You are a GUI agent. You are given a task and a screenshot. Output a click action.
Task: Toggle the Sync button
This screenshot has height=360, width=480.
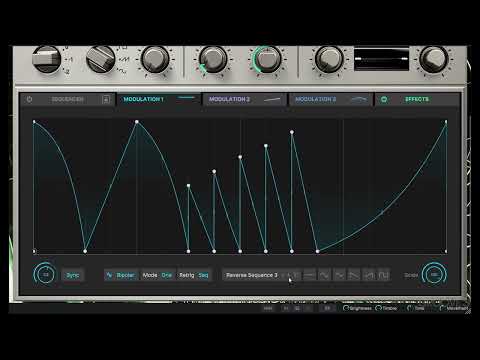tap(73, 275)
